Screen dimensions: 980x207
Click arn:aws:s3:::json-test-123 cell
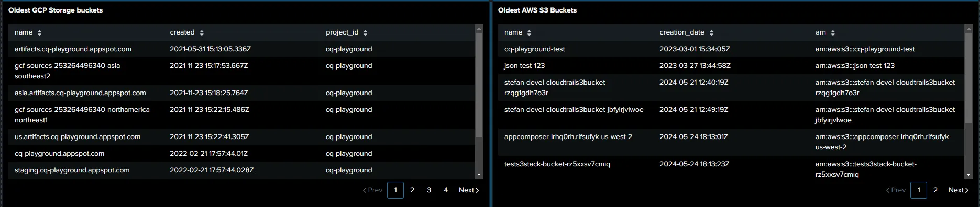(x=855, y=66)
